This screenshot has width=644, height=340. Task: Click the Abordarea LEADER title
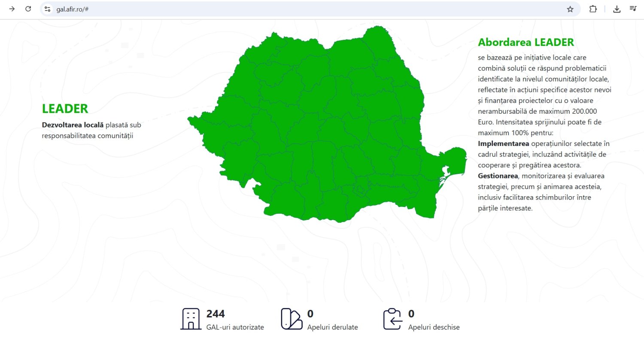point(526,42)
